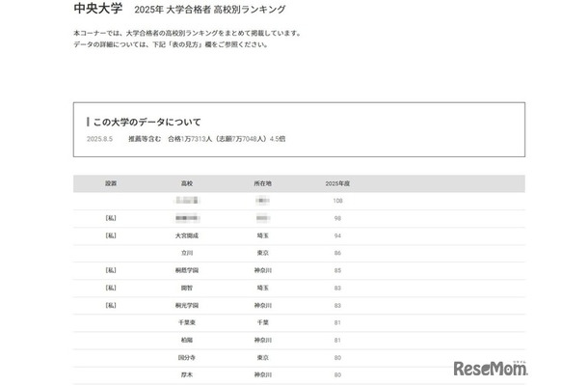Click the school name 千葉東
The width and height of the screenshot is (588, 386).
coord(187,322)
